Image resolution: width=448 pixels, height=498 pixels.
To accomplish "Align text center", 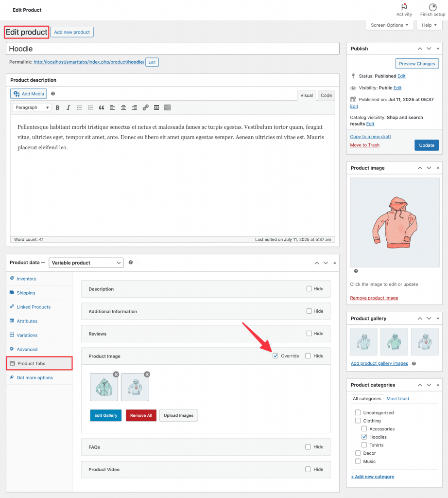I will pyautogui.click(x=123, y=107).
